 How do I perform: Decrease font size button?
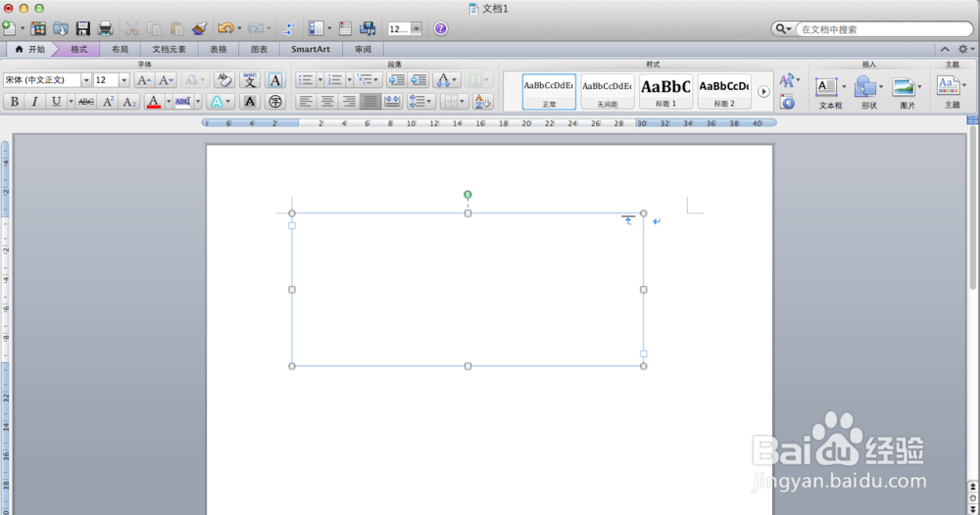(166, 80)
